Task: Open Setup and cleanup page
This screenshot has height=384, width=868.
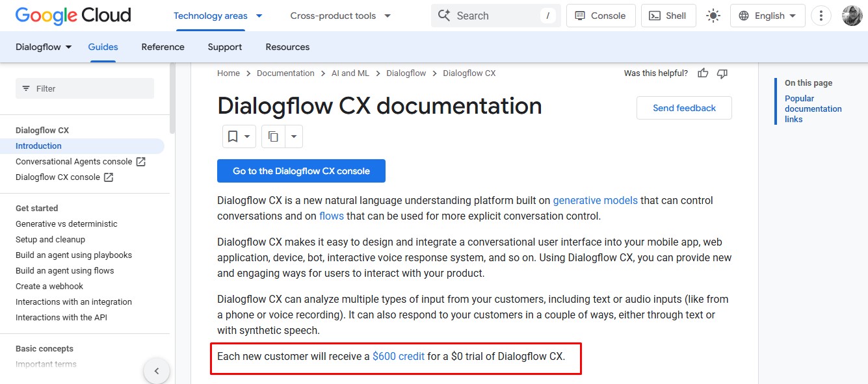Action: pyautogui.click(x=50, y=239)
